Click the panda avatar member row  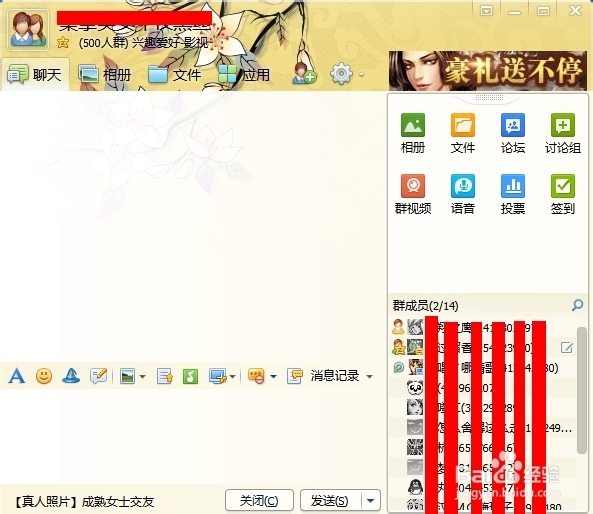482,388
